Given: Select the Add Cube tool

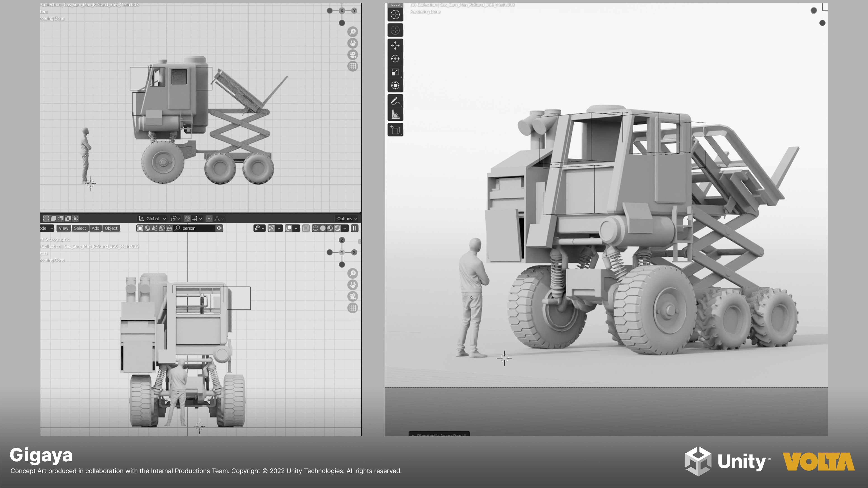Looking at the screenshot, I should (x=395, y=130).
